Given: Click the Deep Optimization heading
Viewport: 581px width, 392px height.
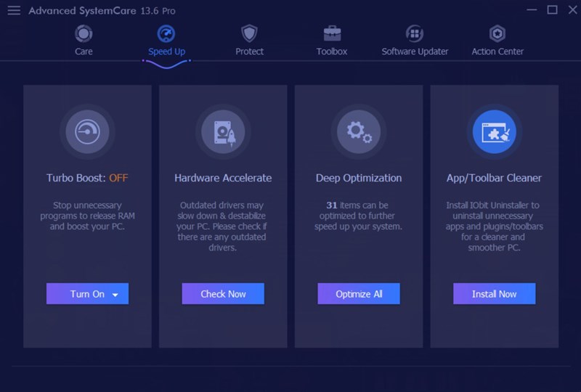Looking at the screenshot, I should coord(359,179).
